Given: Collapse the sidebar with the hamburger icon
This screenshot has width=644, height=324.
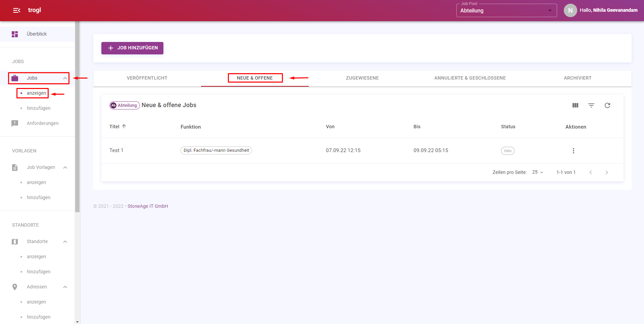Looking at the screenshot, I should 16,10.
